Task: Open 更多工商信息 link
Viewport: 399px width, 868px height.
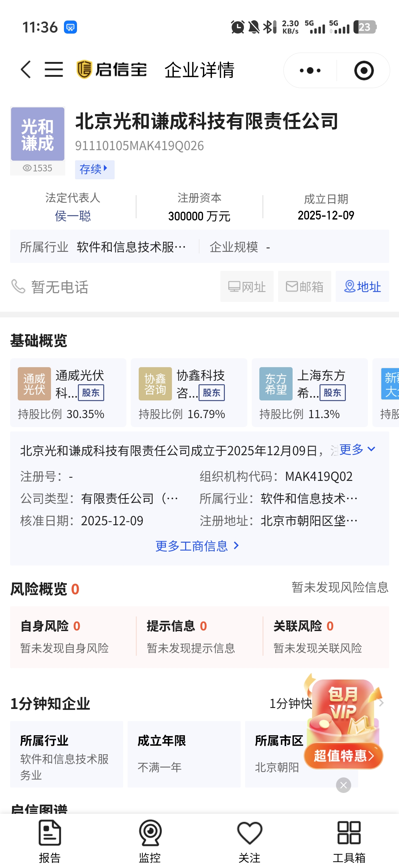Action: (197, 546)
